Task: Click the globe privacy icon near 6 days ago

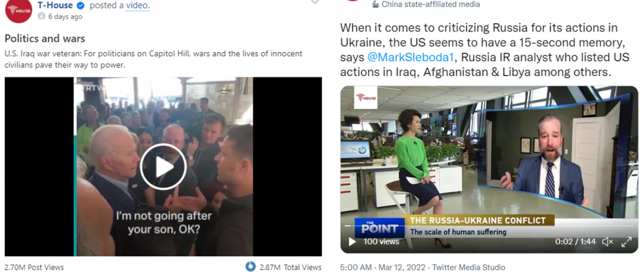Action: tap(42, 16)
